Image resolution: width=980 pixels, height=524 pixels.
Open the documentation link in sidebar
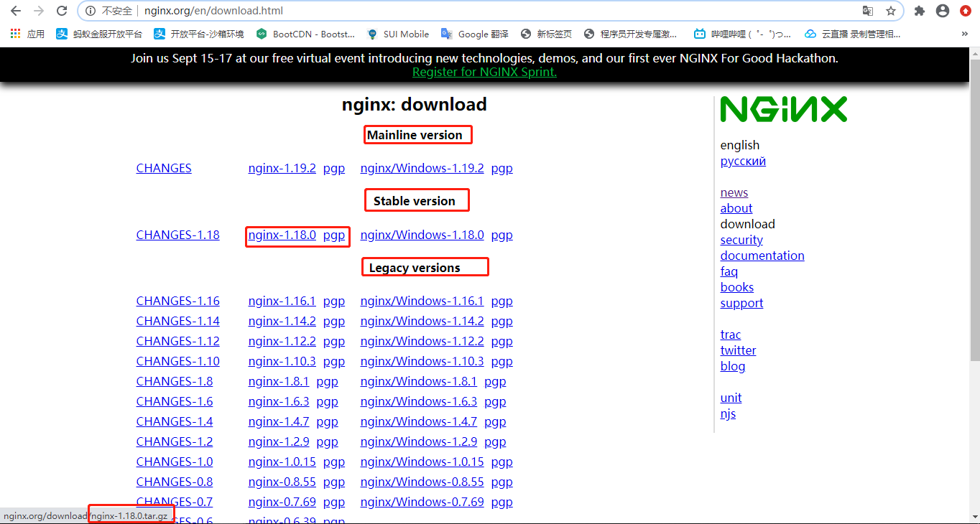762,255
